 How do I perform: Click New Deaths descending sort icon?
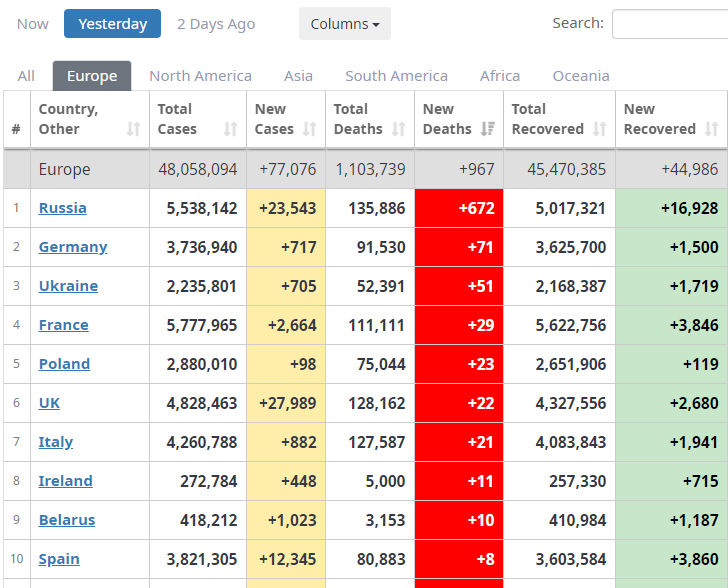487,129
